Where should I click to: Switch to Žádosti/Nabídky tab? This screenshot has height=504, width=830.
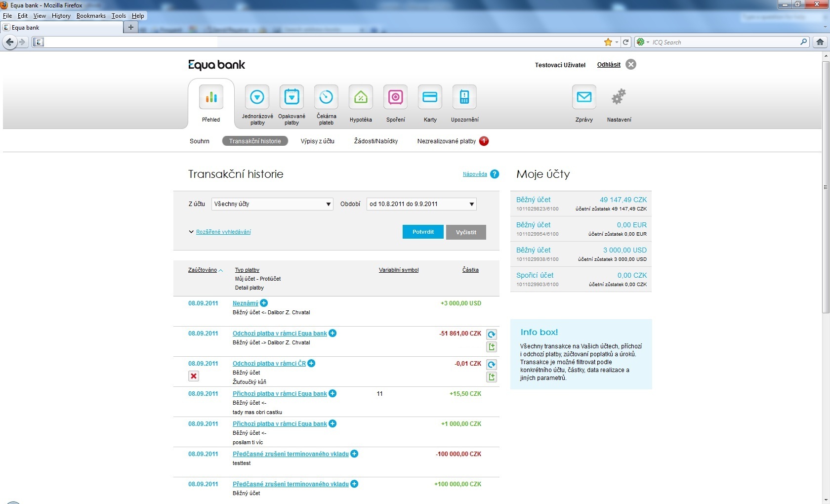[376, 141]
